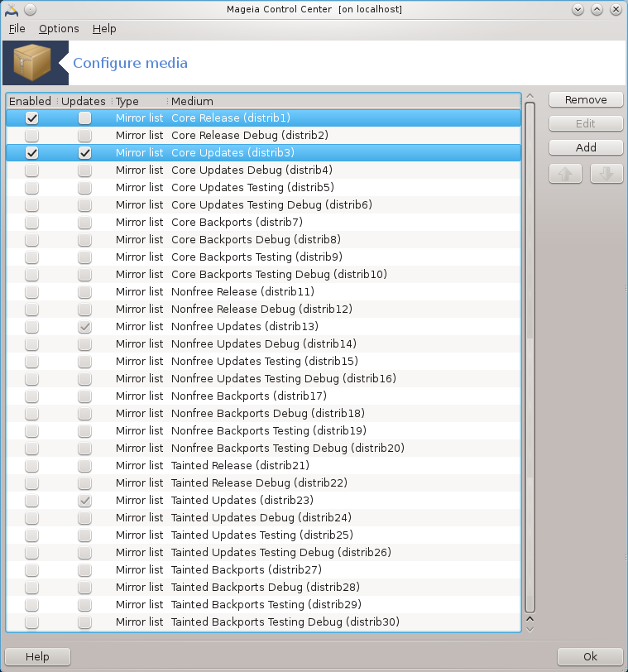The image size is (628, 672).
Task: Enable Tainted Updates (distrib23) medium
Action: point(31,500)
